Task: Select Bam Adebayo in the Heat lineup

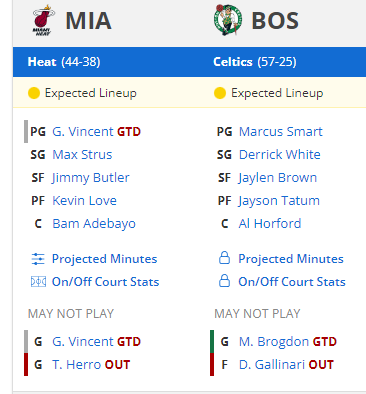Action: point(94,224)
